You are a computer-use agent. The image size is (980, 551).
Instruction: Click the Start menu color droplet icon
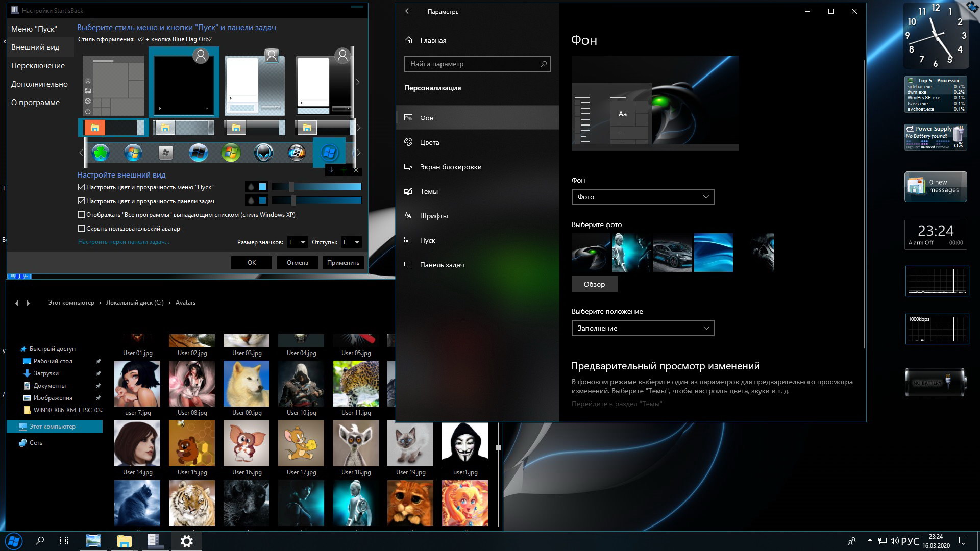251,187
